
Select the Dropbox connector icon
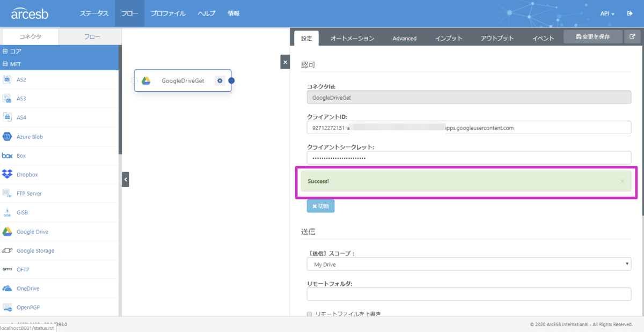pos(8,174)
